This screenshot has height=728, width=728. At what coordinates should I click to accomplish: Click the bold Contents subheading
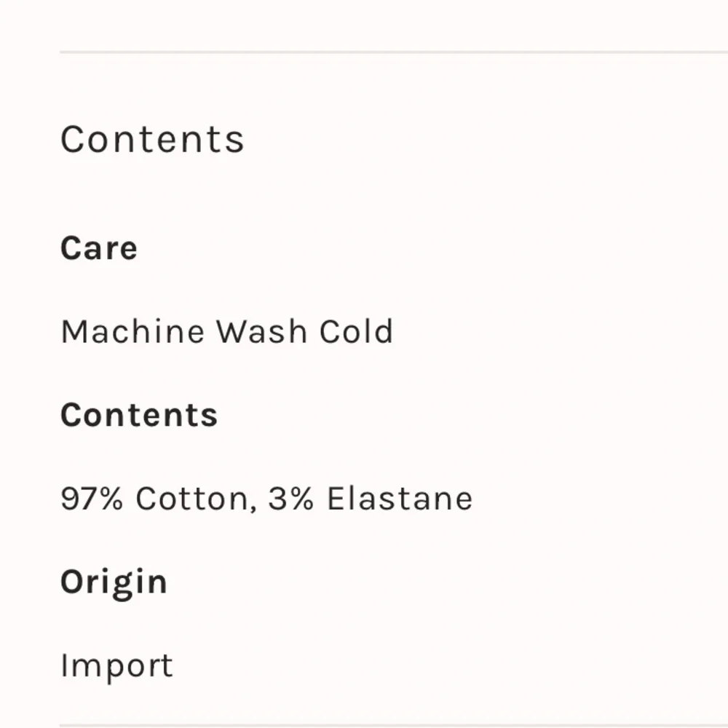pyautogui.click(x=139, y=415)
